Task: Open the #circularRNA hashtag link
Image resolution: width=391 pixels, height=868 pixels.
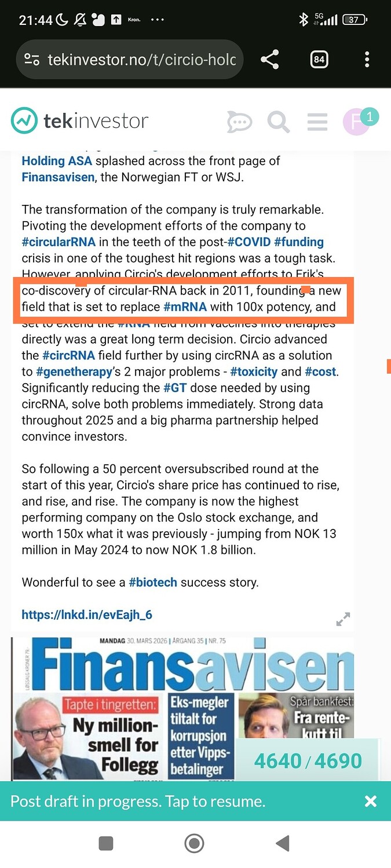Action: pos(56,242)
